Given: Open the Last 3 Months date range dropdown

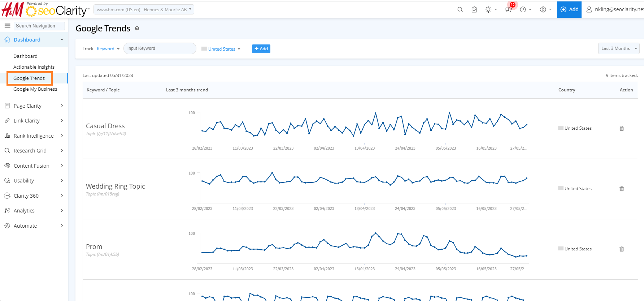Looking at the screenshot, I should click(618, 48).
